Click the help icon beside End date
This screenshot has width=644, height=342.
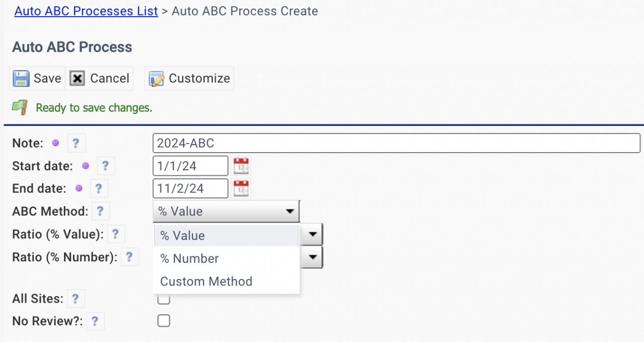99,188
